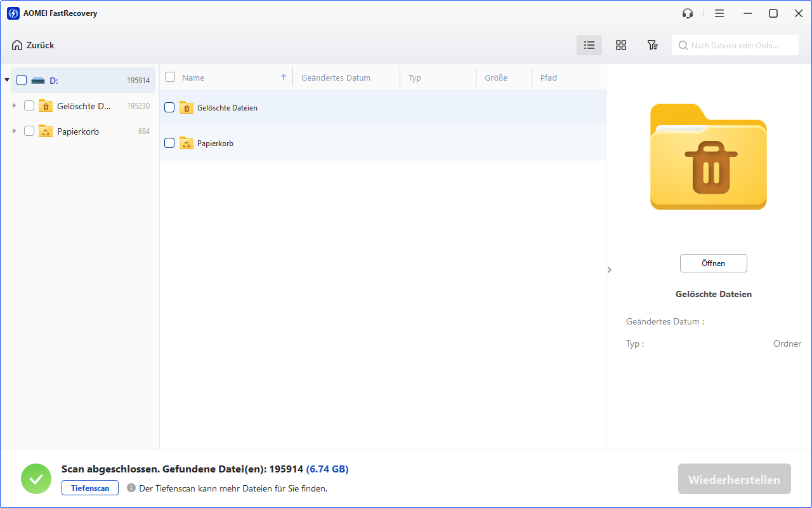812x508 pixels.
Task: Click Papierkorb folder icon in file list
Action: (187, 144)
